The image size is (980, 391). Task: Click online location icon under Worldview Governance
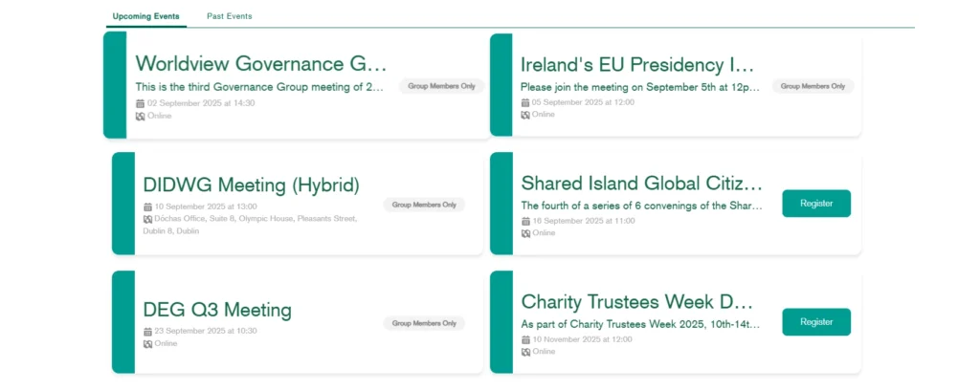pos(140,116)
